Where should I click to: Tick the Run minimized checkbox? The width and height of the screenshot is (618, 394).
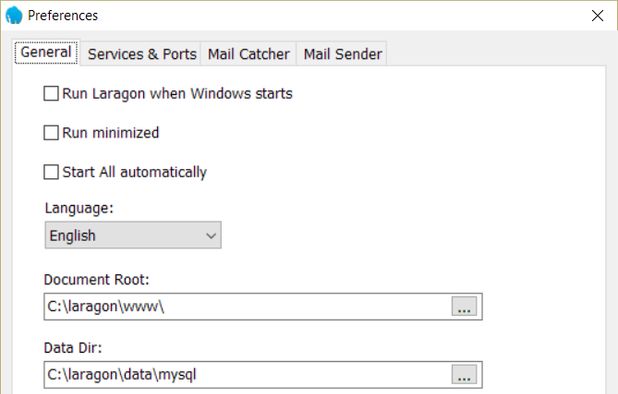point(51,133)
